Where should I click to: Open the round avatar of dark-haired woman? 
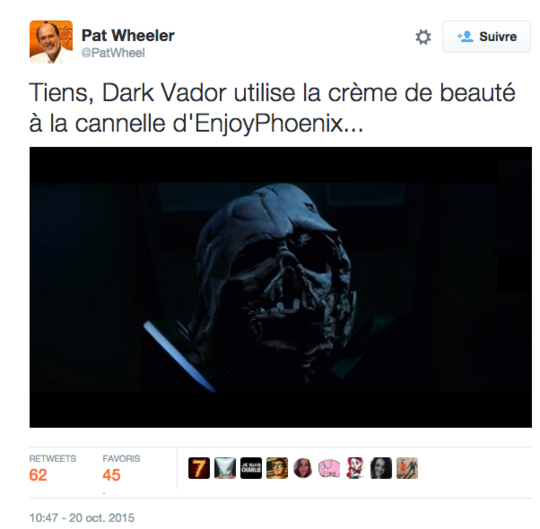[303, 468]
